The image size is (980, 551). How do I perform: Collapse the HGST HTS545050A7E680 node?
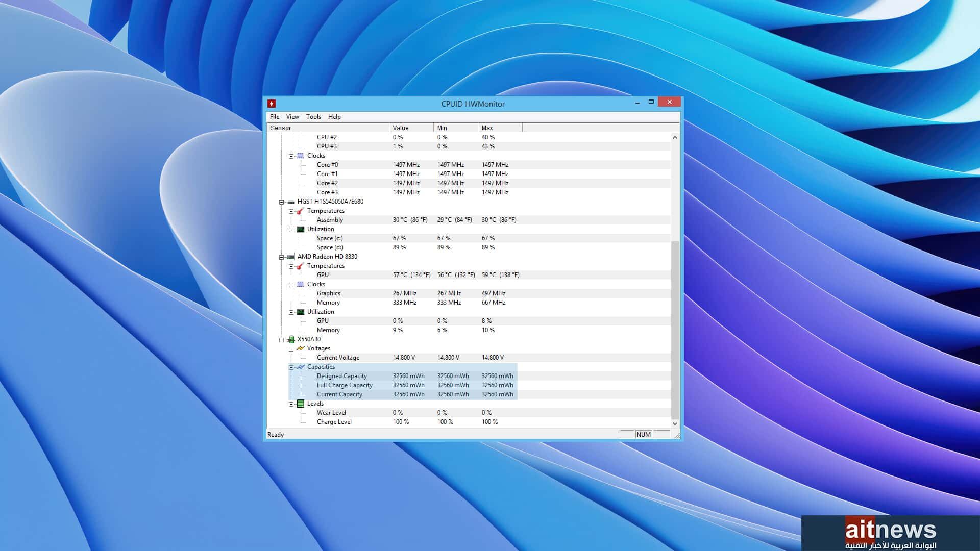point(281,202)
